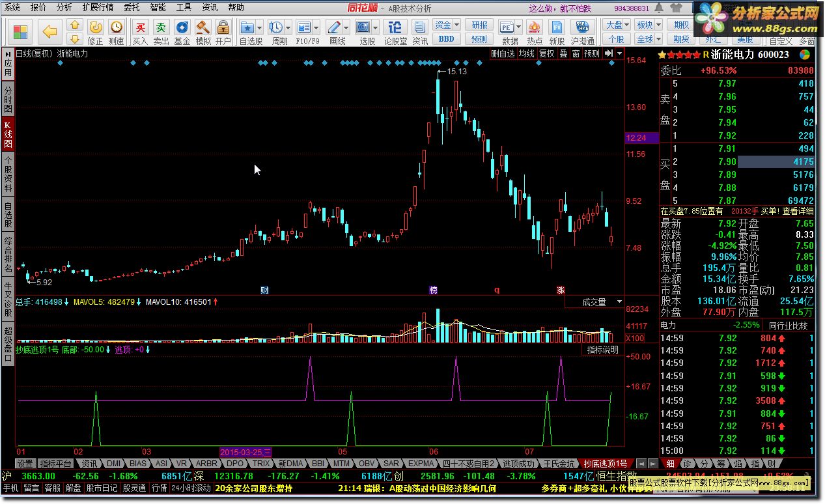Click the 基金 fund icon
This screenshot has width=825, height=504.
pos(182,31)
